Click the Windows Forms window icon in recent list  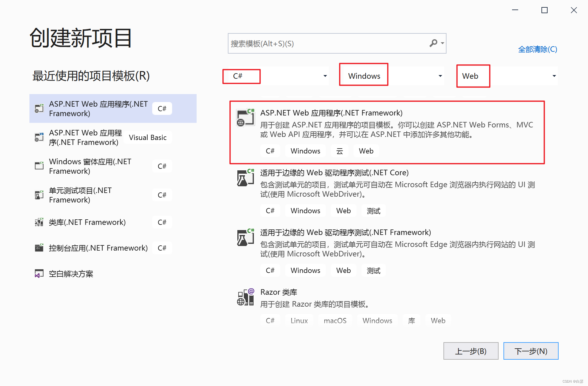pyautogui.click(x=39, y=166)
